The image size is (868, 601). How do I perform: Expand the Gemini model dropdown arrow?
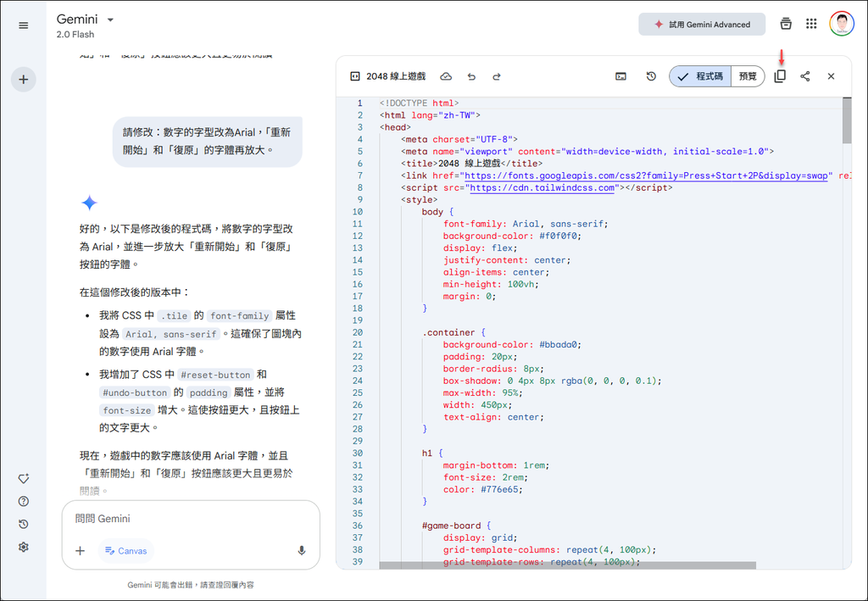pyautogui.click(x=110, y=20)
